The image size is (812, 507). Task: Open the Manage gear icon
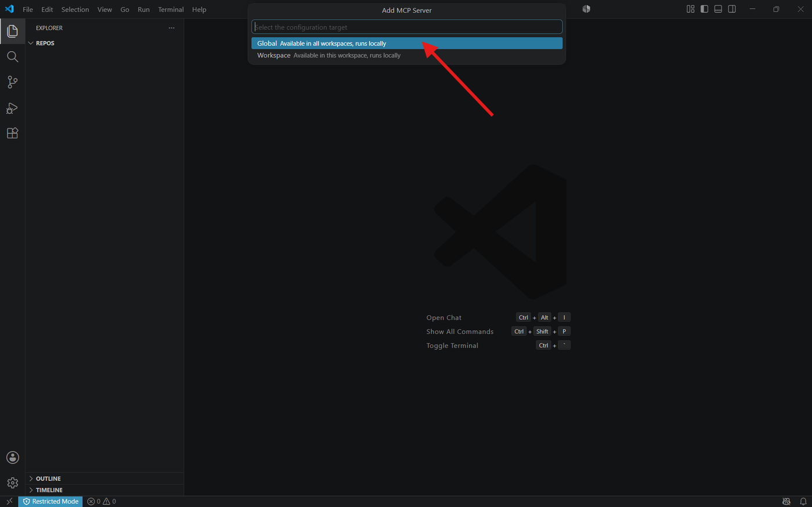(x=12, y=483)
